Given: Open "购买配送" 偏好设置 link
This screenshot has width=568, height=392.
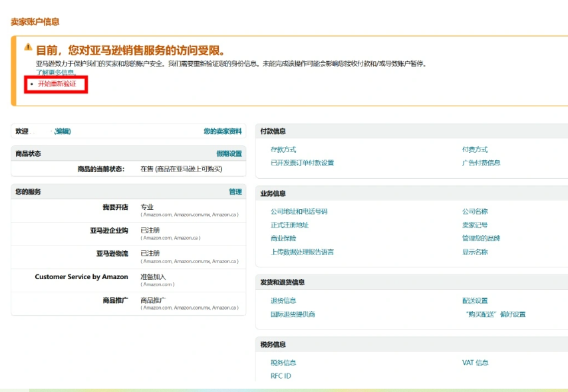Looking at the screenshot, I should coord(496,314).
